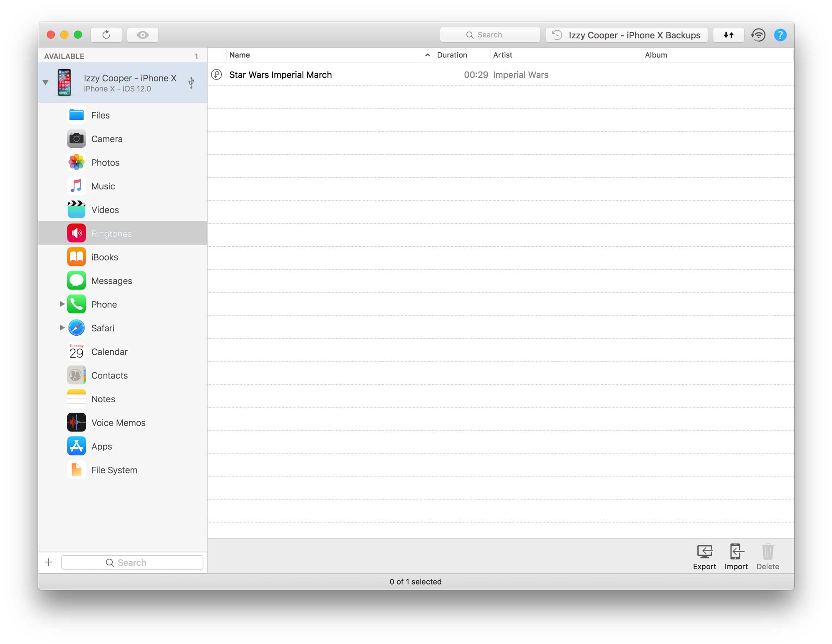Click the plus add button
The image size is (832, 644).
(x=49, y=562)
